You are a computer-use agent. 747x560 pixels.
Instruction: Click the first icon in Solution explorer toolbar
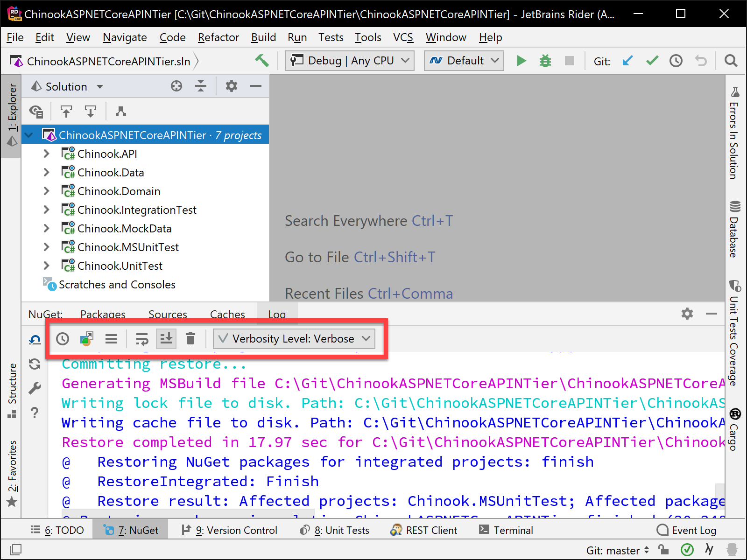tap(36, 111)
